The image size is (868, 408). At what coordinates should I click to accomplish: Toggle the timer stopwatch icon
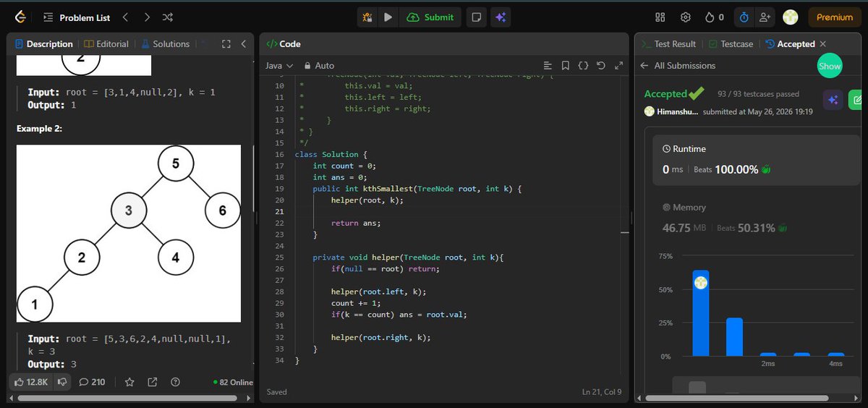coord(744,17)
